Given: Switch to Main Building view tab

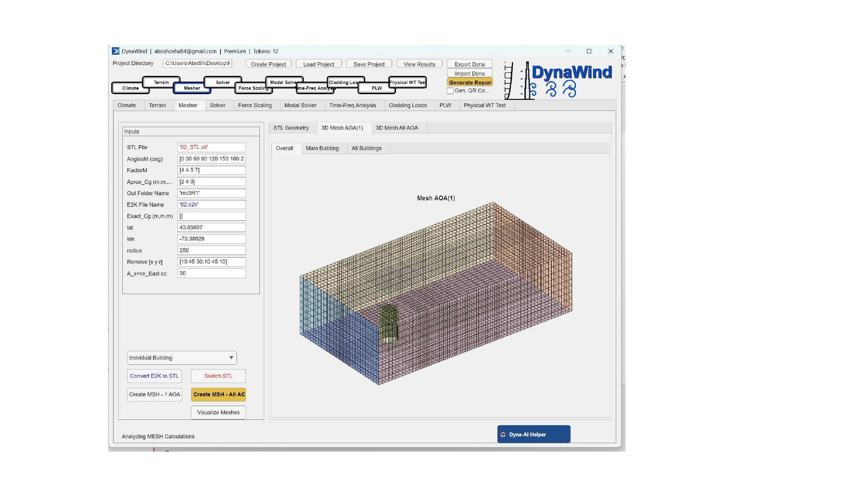Looking at the screenshot, I should pyautogui.click(x=322, y=148).
